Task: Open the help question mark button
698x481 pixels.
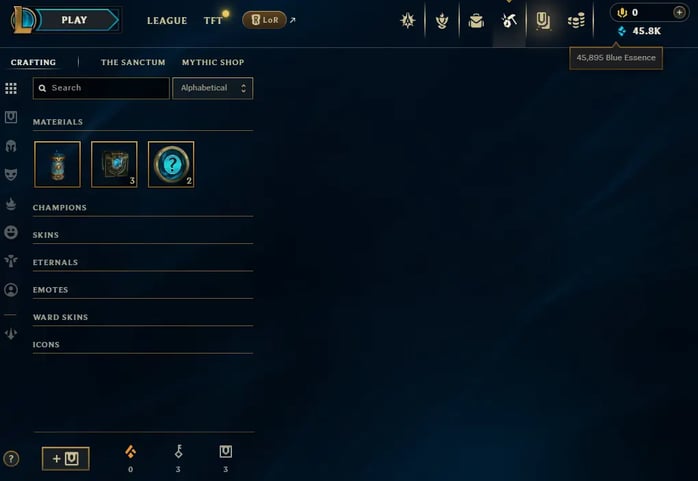Action: pyautogui.click(x=11, y=458)
